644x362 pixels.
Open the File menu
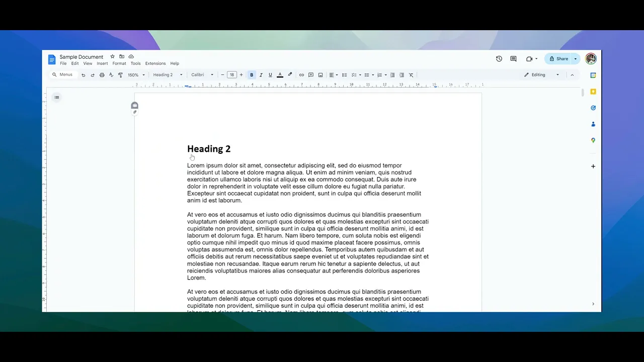click(63, 63)
